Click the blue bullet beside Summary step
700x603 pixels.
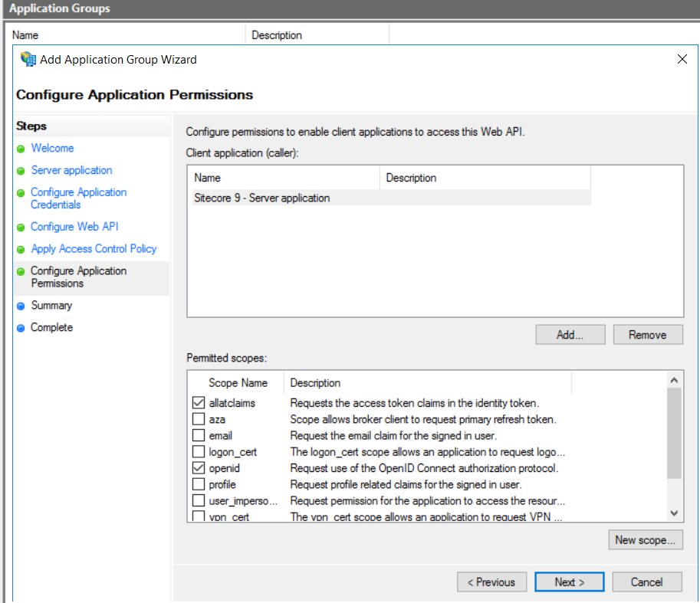tap(21, 306)
